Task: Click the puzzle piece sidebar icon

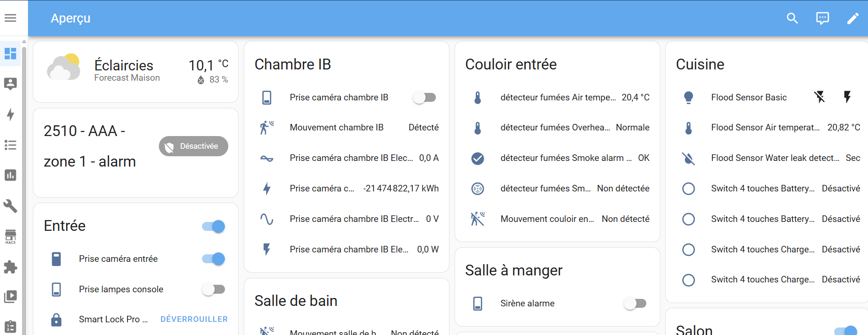Action: 10,267
